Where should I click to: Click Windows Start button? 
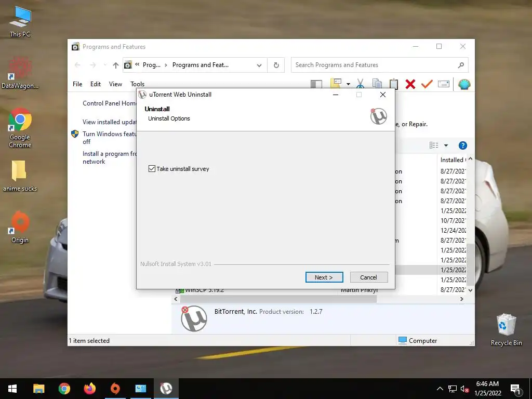pyautogui.click(x=12, y=389)
